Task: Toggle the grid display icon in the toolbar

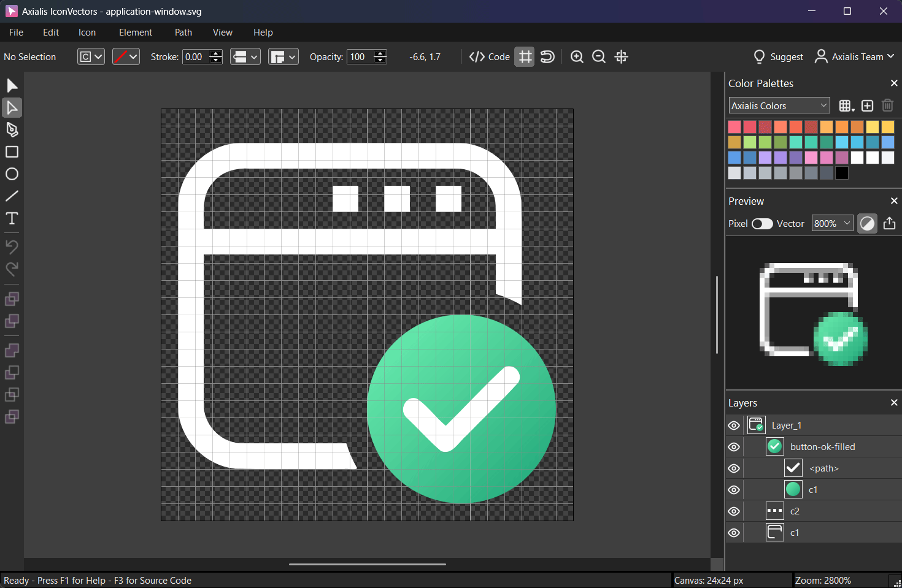Action: click(x=524, y=56)
